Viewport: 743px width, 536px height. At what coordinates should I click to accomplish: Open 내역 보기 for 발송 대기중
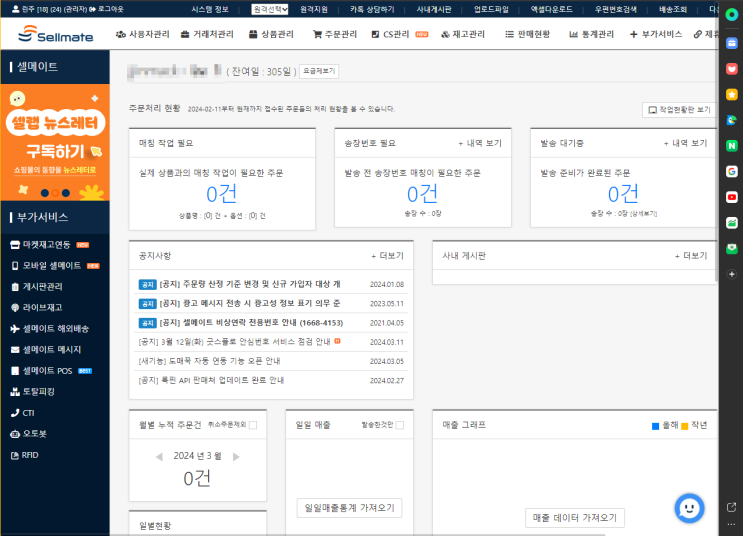685,143
